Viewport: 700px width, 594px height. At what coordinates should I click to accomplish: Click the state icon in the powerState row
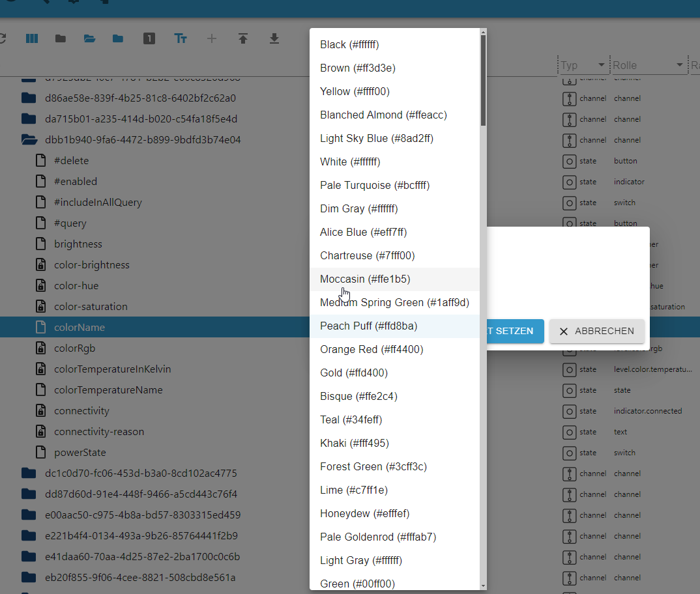(569, 453)
